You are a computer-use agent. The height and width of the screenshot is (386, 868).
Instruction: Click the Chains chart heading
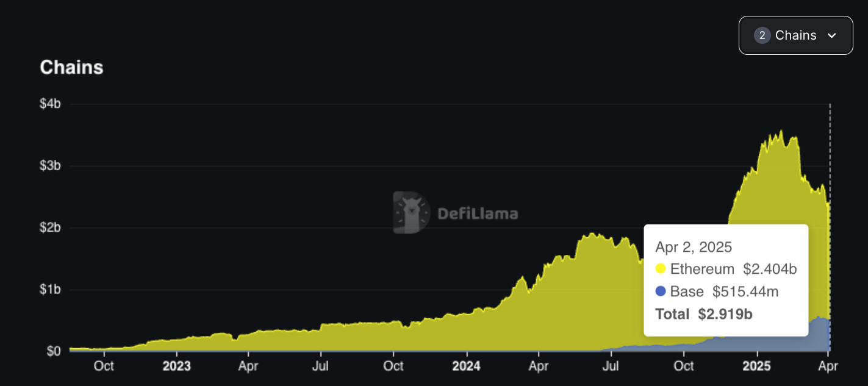pyautogui.click(x=71, y=67)
